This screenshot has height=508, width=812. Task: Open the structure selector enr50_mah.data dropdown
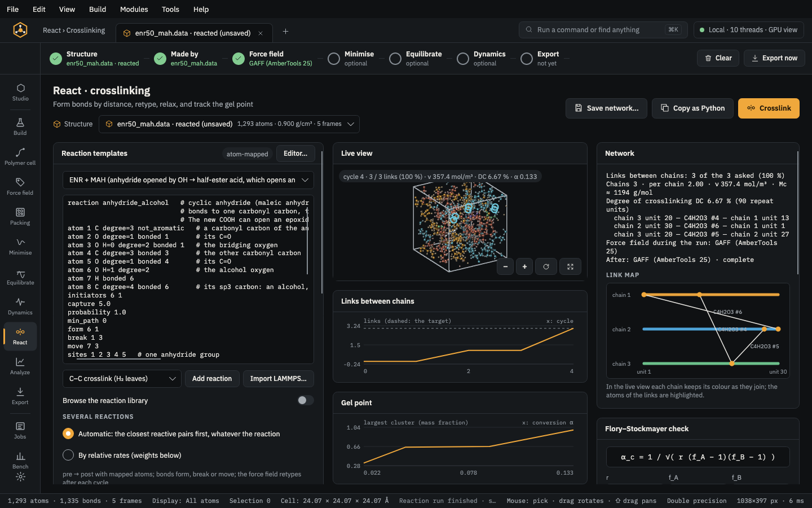point(229,124)
